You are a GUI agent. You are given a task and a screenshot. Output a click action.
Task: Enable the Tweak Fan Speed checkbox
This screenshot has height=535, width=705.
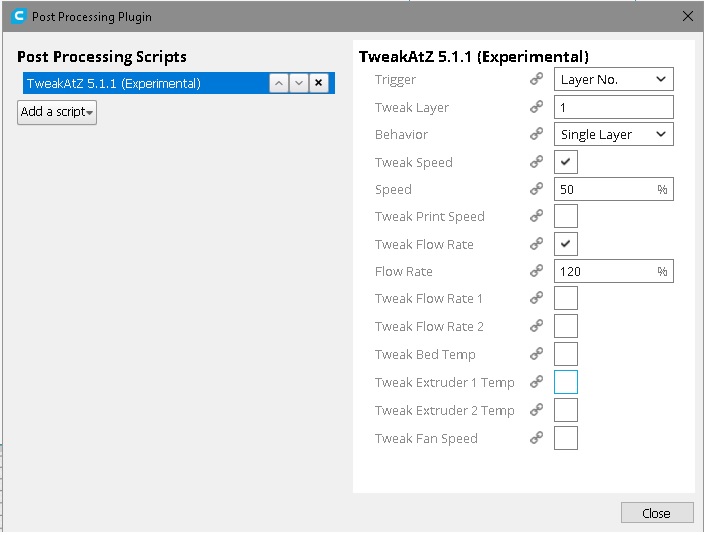tap(566, 438)
